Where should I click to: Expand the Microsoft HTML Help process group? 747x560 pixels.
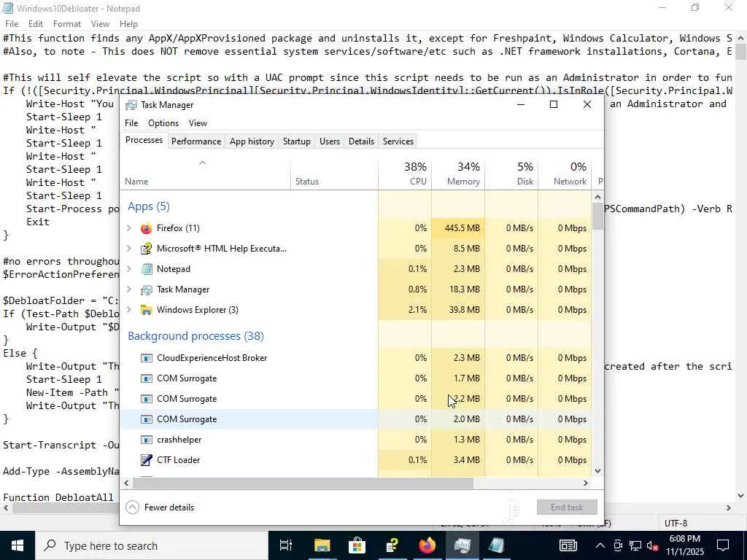pyautogui.click(x=128, y=249)
